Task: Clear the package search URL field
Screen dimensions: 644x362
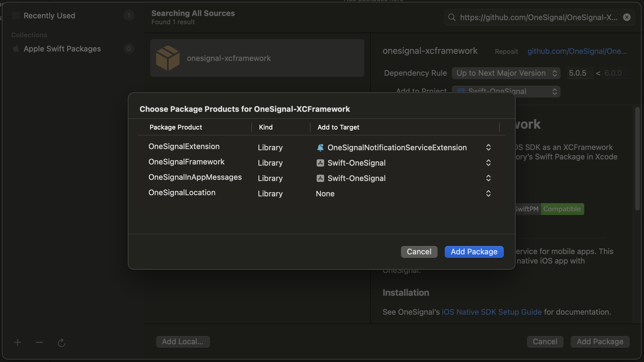Action: click(x=627, y=17)
